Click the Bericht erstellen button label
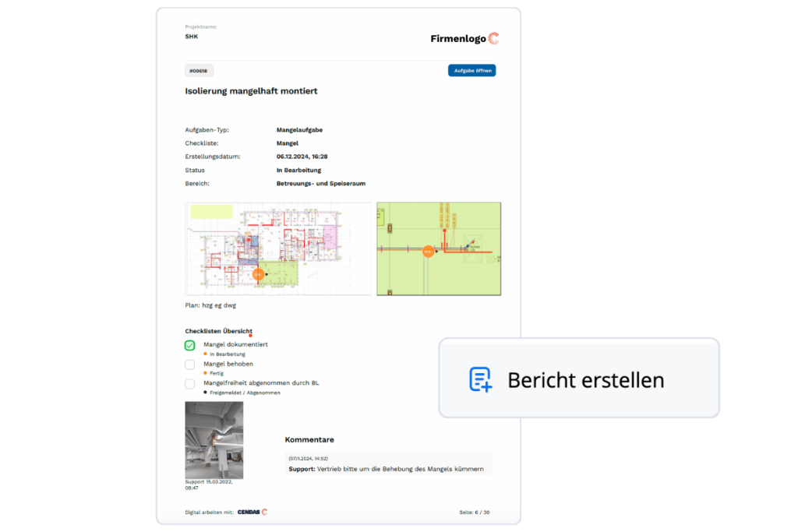Image resolution: width=798 pixels, height=532 pixels. tap(585, 380)
